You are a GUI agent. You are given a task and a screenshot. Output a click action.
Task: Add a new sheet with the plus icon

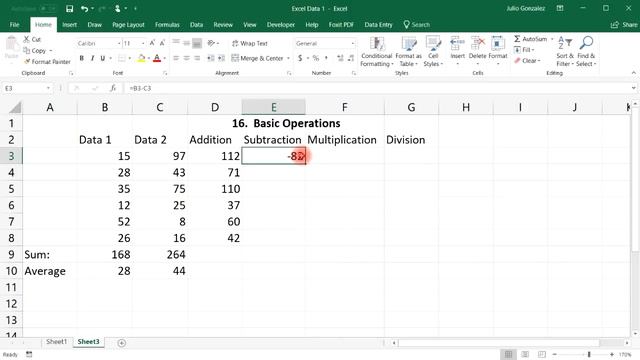122,343
